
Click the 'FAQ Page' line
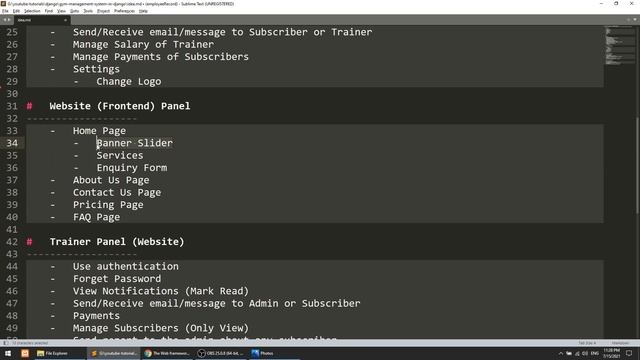tap(96, 217)
